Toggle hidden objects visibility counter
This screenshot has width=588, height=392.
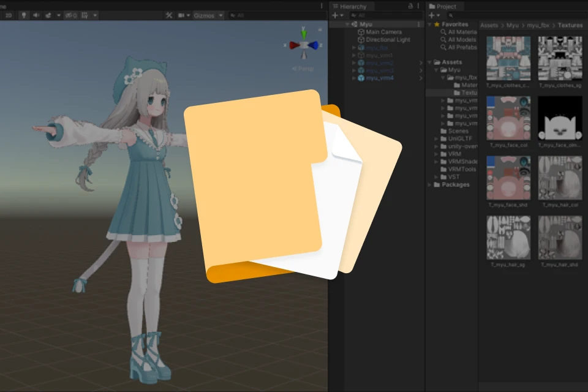click(x=71, y=15)
